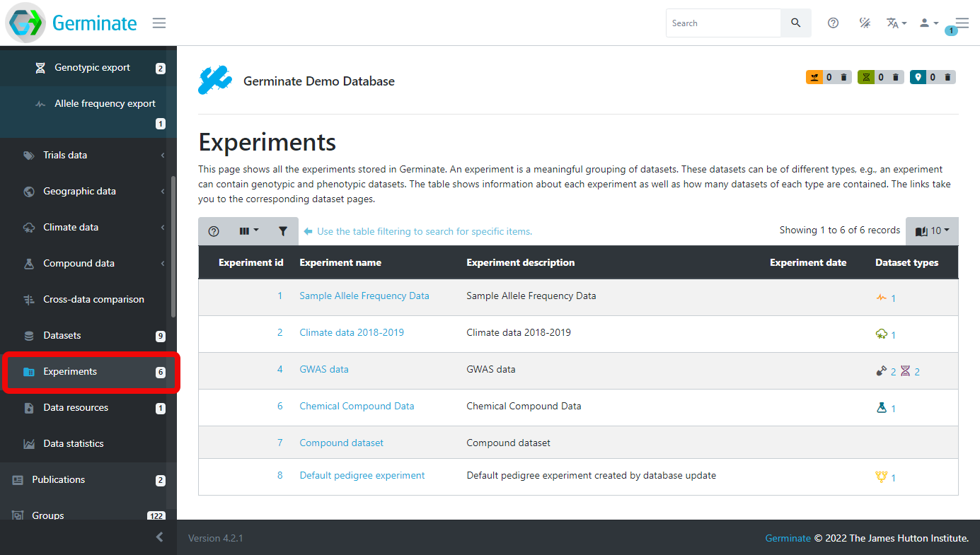Open the language selection dropdown

[x=896, y=23]
